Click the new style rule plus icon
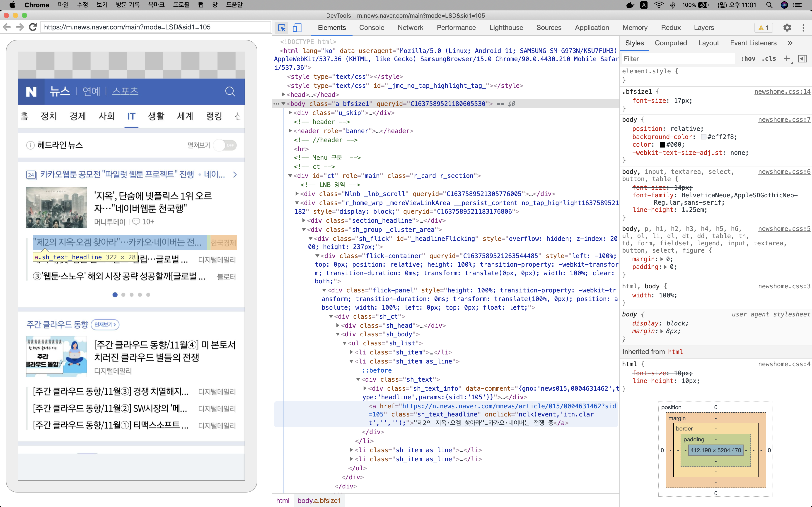Image resolution: width=812 pixels, height=507 pixels. 786,59
